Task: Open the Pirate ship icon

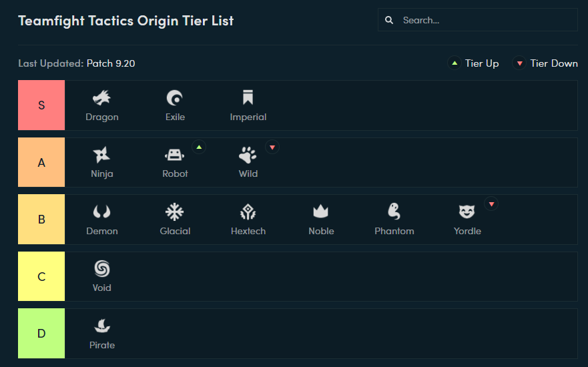Action: coord(102,326)
